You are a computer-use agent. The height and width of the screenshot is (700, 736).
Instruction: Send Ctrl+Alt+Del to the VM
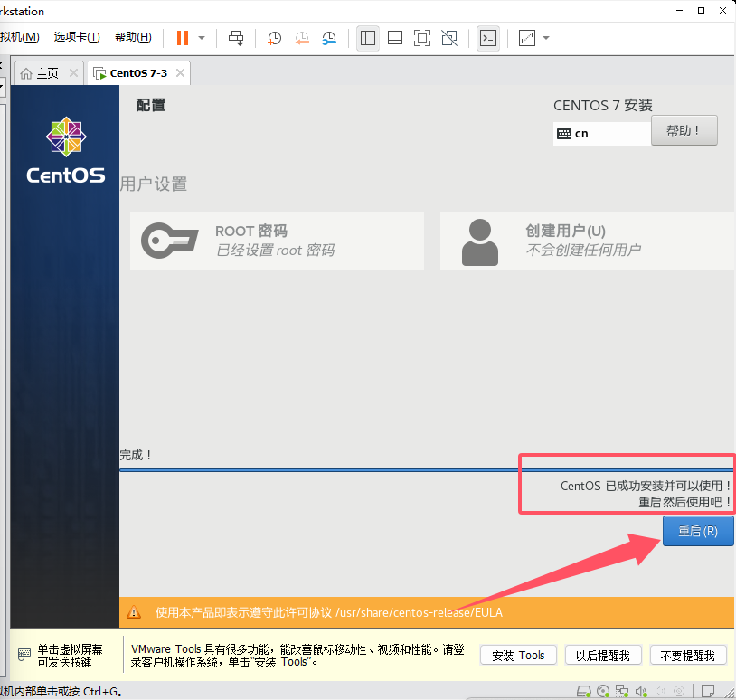coord(236,38)
